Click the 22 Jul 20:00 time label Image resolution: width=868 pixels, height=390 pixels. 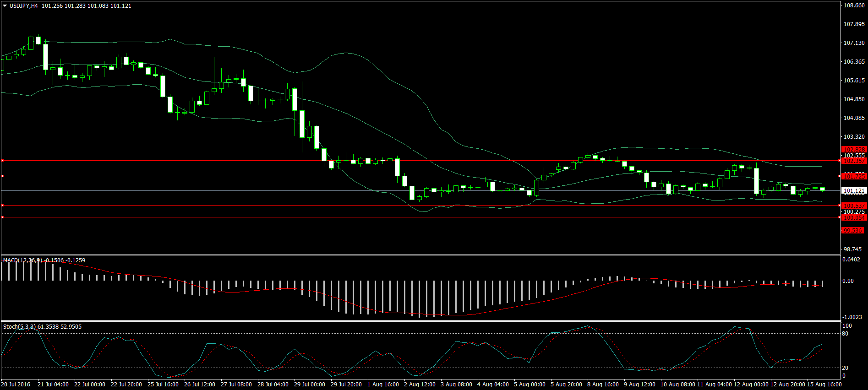(126, 385)
